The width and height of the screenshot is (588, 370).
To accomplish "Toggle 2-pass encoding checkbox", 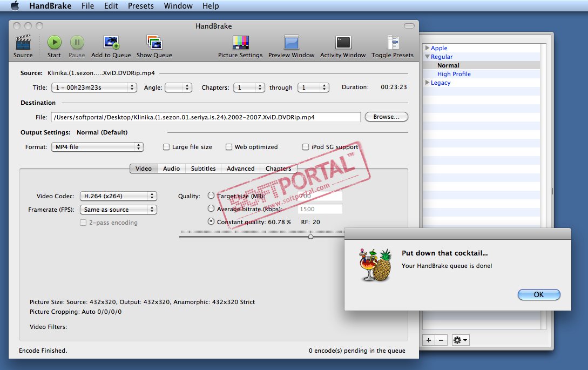I will click(x=83, y=223).
